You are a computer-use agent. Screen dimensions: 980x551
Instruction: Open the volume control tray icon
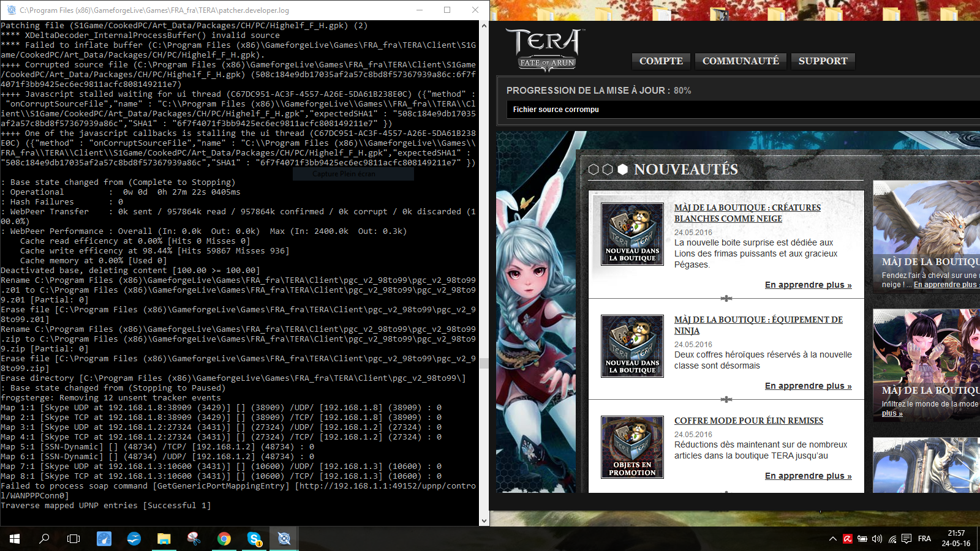pyautogui.click(x=877, y=539)
